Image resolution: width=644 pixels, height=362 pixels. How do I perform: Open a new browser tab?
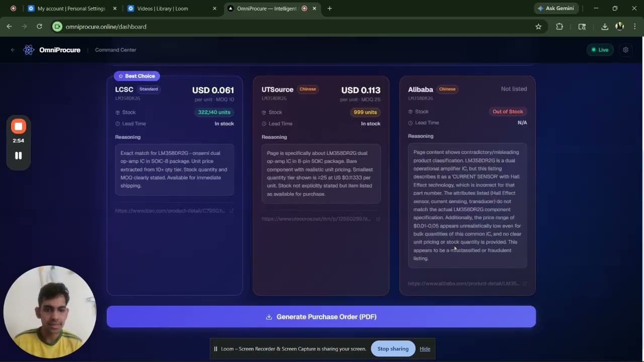tap(330, 9)
